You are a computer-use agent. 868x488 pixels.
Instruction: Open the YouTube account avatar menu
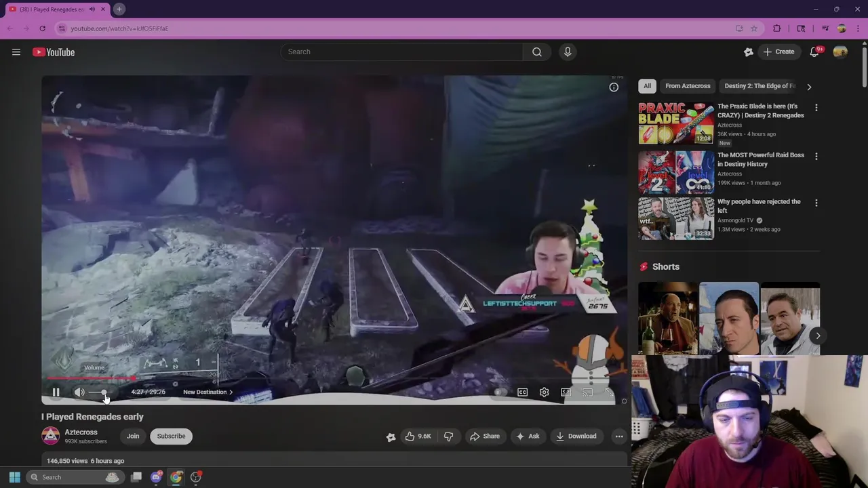(x=840, y=52)
